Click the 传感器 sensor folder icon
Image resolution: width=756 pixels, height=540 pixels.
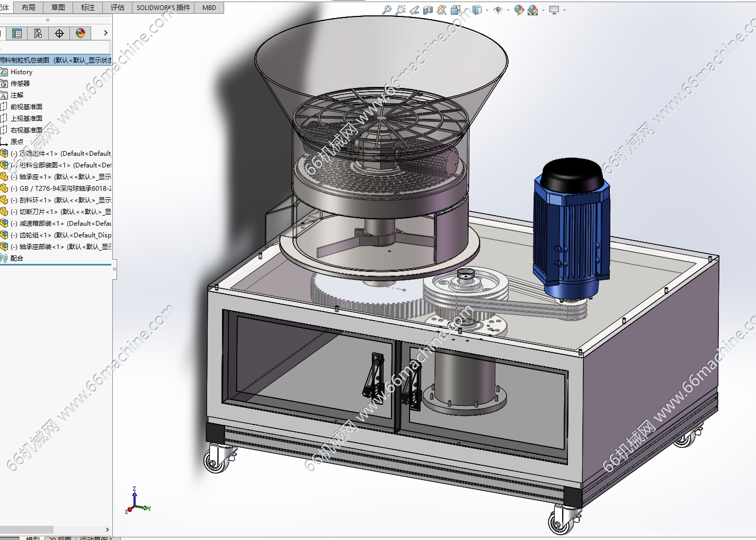coord(4,84)
